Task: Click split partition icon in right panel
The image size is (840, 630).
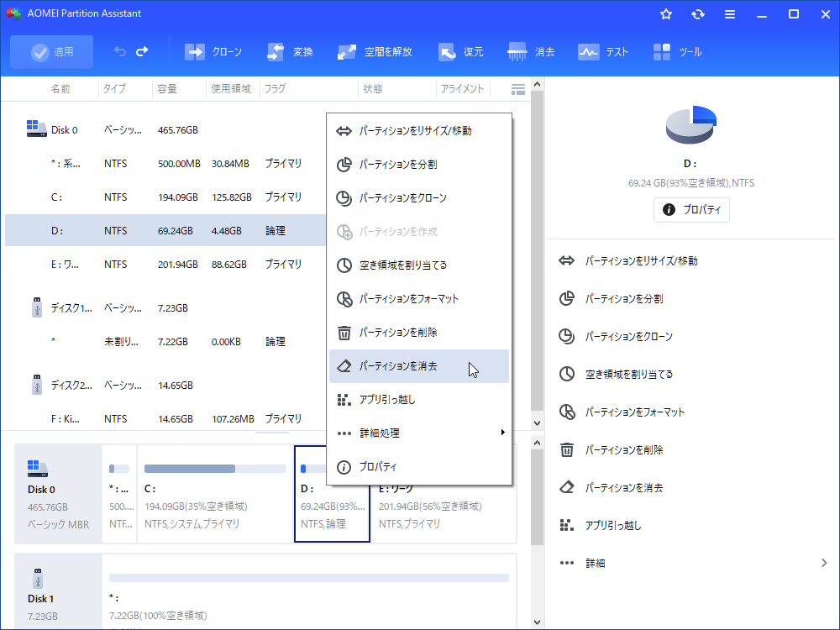Action: pyautogui.click(x=566, y=298)
